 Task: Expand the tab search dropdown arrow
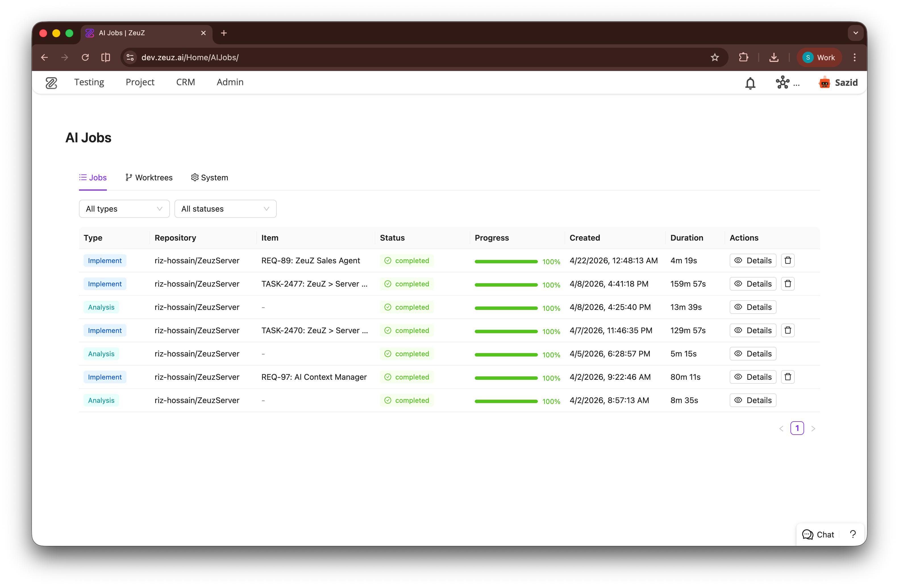pyautogui.click(x=856, y=33)
